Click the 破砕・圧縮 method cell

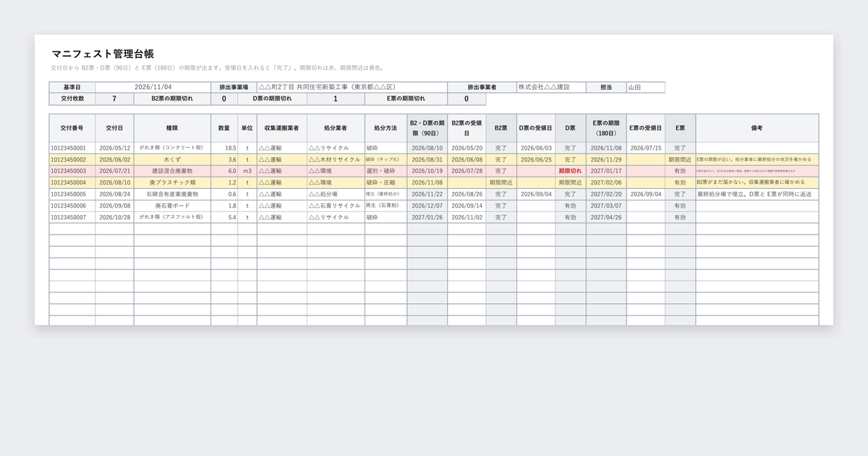point(386,183)
